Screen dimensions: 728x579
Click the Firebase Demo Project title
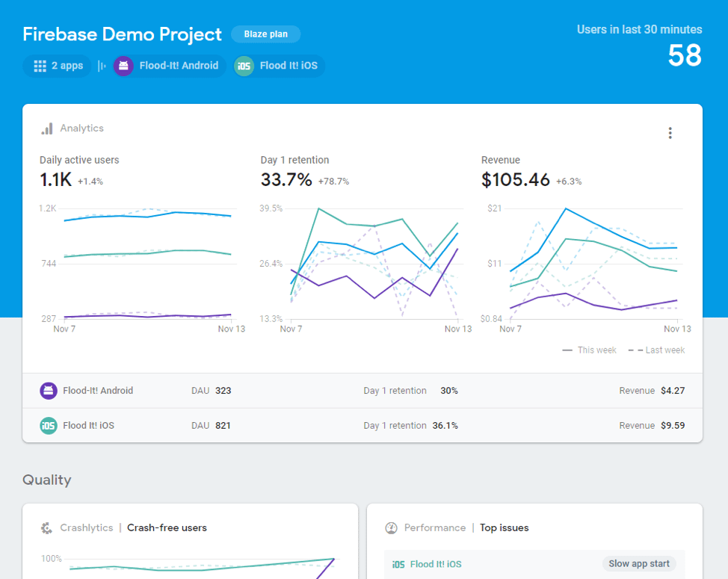pyautogui.click(x=122, y=34)
